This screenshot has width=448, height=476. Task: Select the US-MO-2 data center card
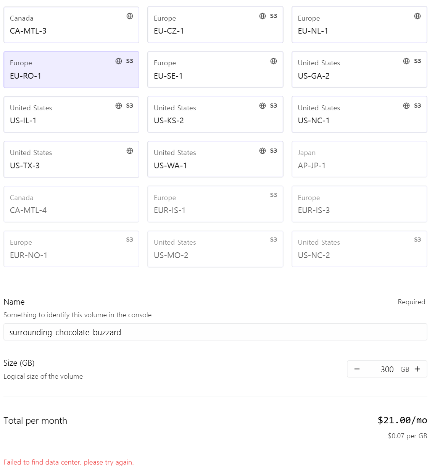(215, 249)
